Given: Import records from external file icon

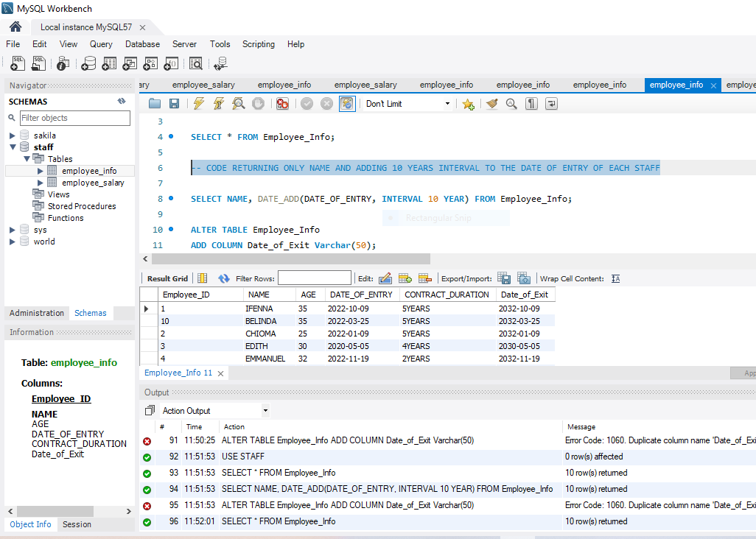Looking at the screenshot, I should pos(524,278).
